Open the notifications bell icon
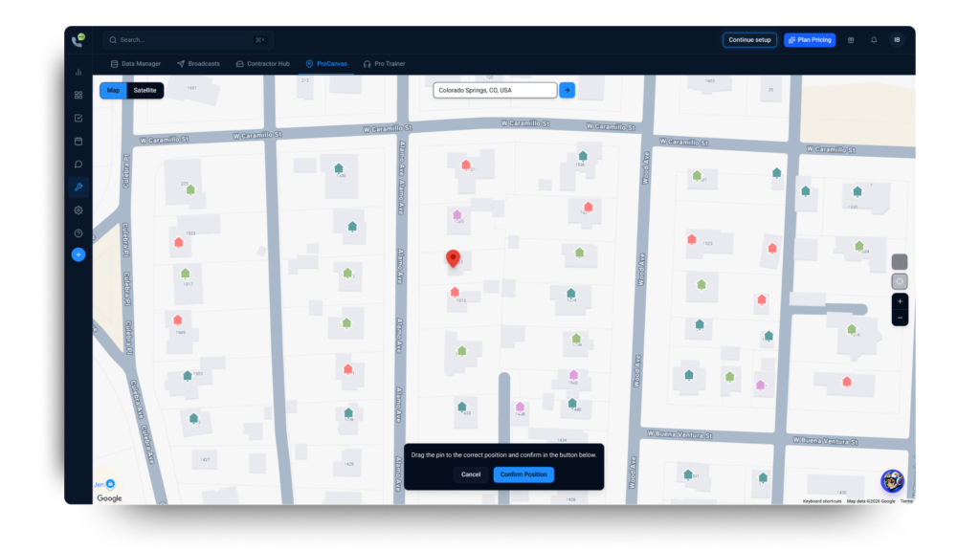The height and width of the screenshot is (551, 980). point(874,40)
